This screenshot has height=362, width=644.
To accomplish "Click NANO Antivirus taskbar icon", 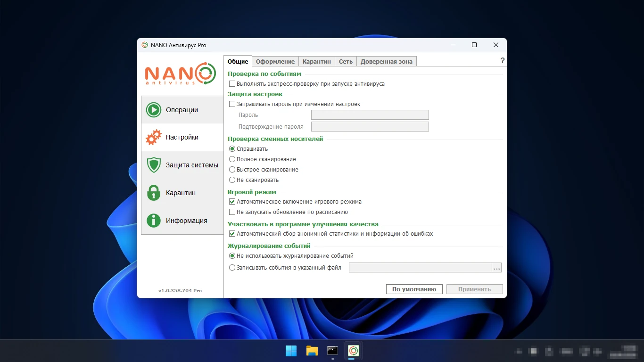I will point(354,351).
